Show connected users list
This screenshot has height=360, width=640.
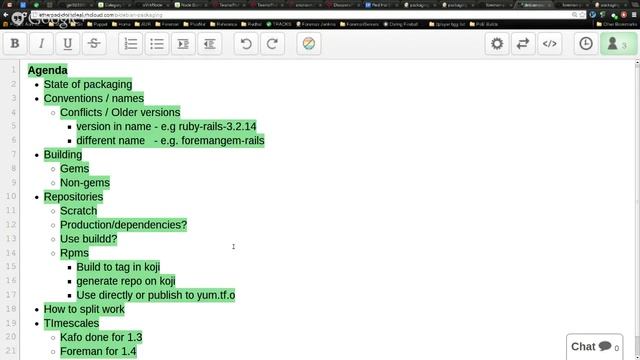click(x=618, y=44)
